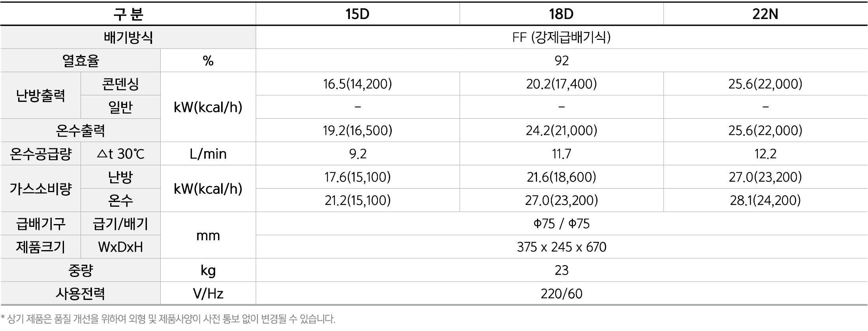
Task: Click the 22N column header
Action: (765, 14)
